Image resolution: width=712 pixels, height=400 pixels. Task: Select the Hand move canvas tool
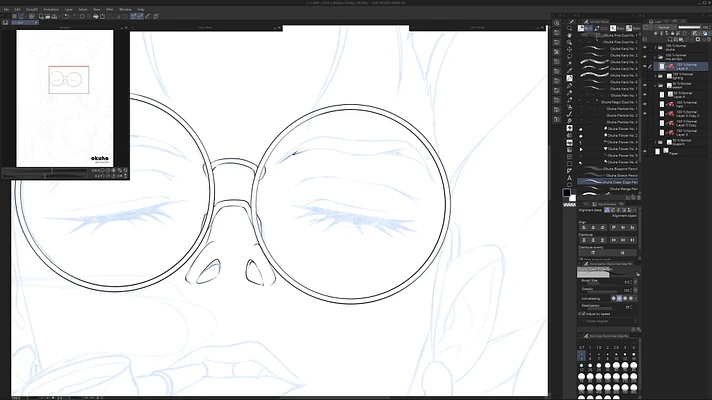569,35
